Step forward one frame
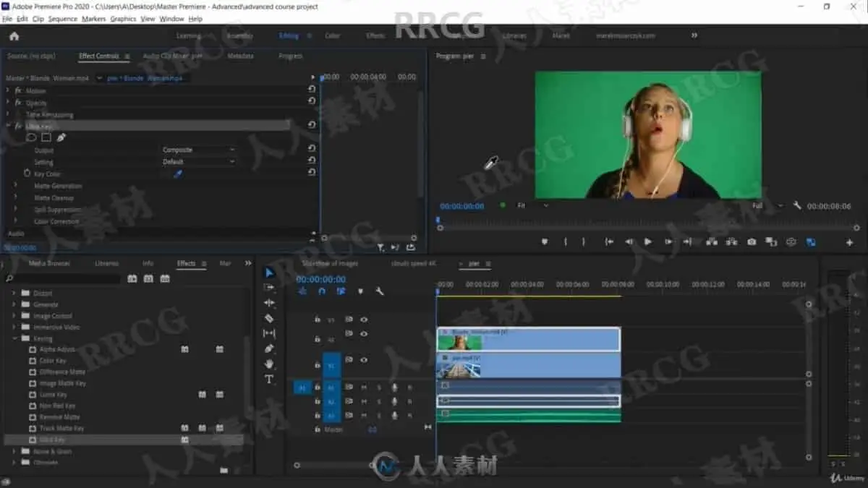 point(668,242)
